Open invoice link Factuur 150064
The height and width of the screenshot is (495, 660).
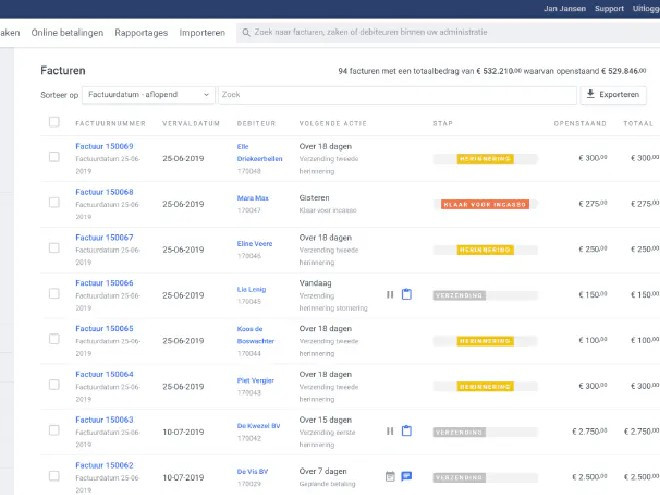pyautogui.click(x=104, y=374)
